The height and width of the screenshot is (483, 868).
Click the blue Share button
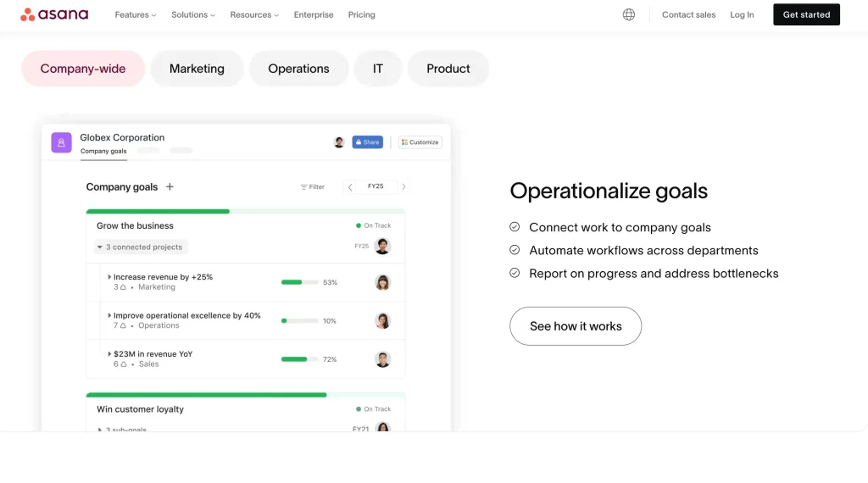point(368,142)
